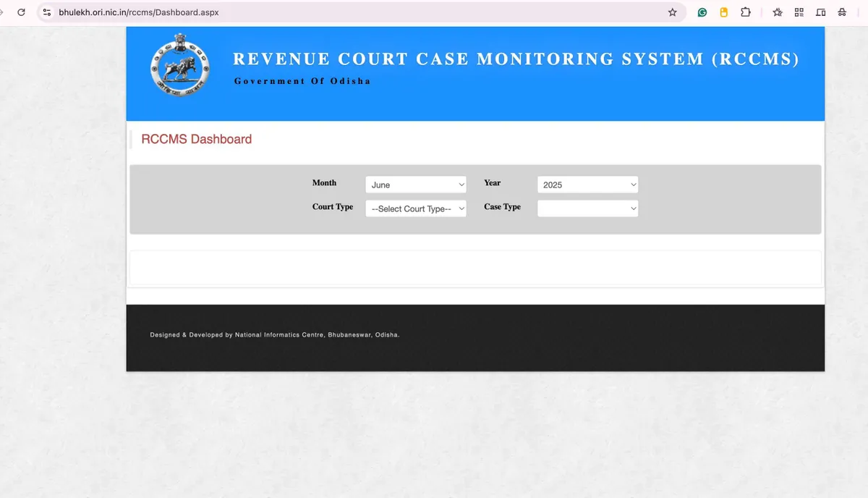Click the Government Of Odisha banner text

(301, 81)
